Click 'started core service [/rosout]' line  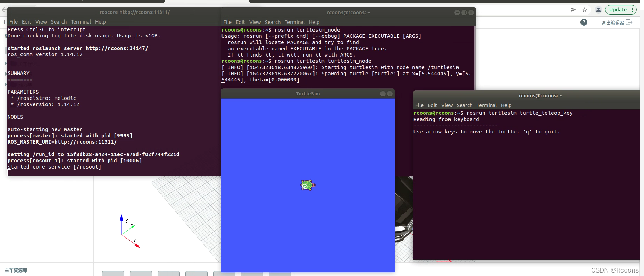tap(55, 167)
